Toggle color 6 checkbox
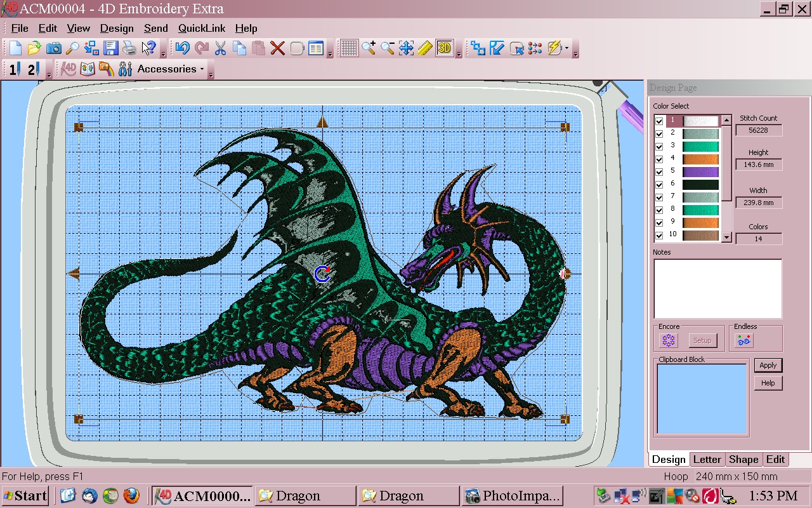Screen dimensions: 812x508 pos(659,185)
